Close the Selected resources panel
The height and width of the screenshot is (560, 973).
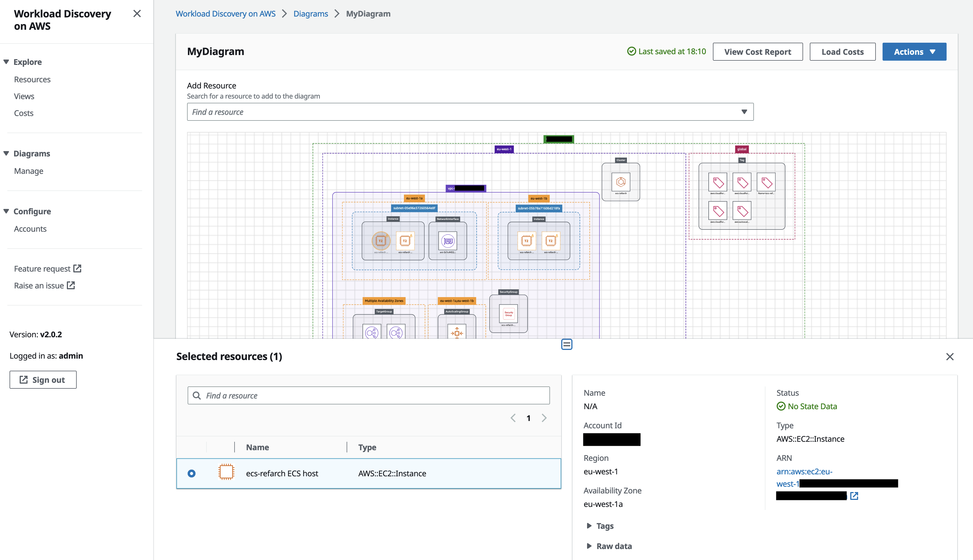coord(950,357)
